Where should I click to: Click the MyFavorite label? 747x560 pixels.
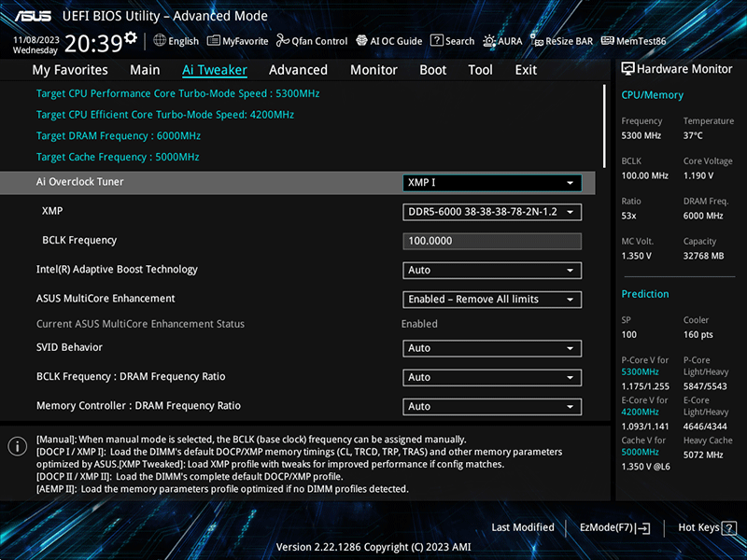click(x=246, y=41)
